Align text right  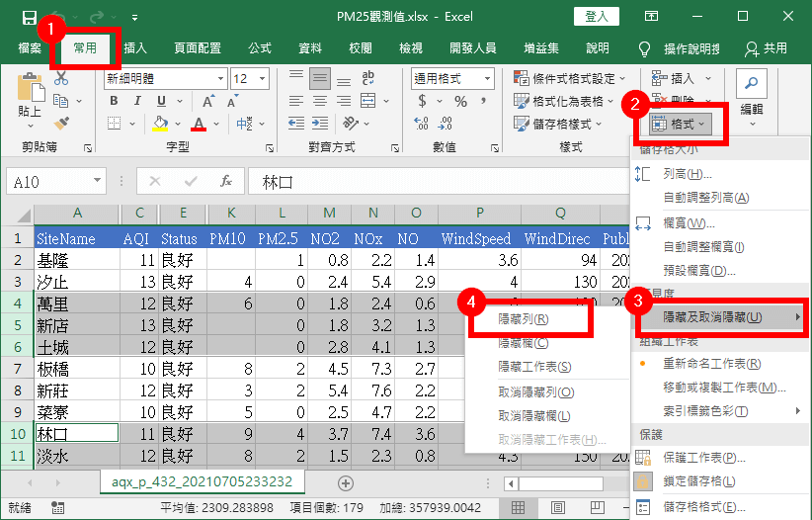(x=344, y=101)
